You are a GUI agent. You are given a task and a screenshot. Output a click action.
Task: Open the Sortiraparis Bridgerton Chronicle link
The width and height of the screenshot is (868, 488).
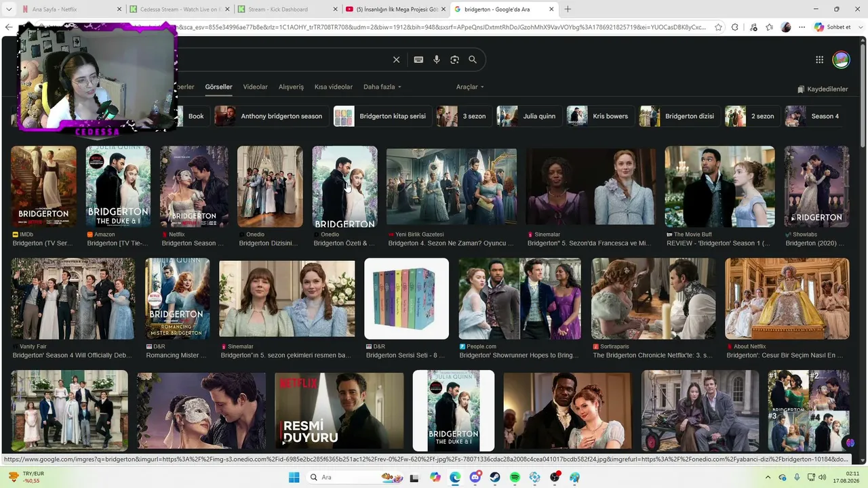(653, 355)
